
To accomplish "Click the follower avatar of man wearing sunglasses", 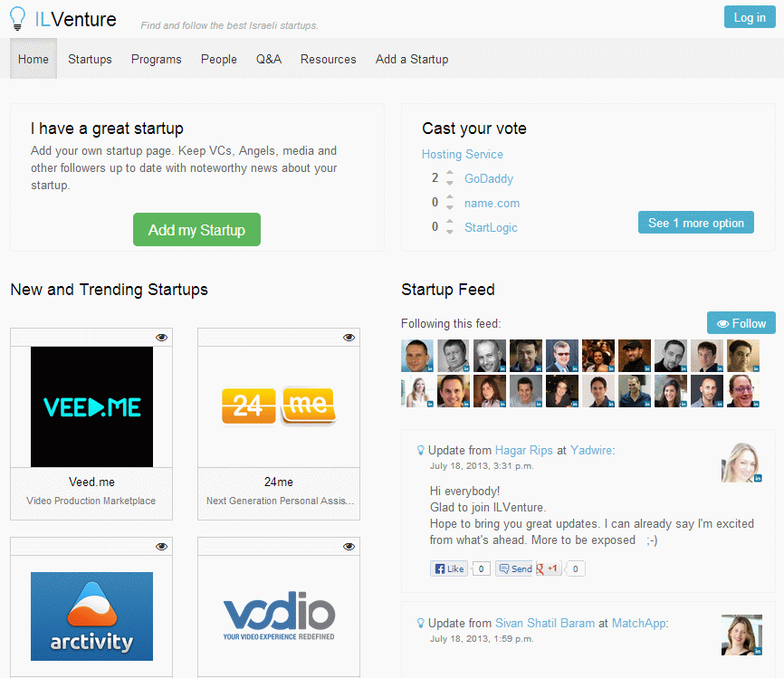I will pyautogui.click(x=562, y=356).
